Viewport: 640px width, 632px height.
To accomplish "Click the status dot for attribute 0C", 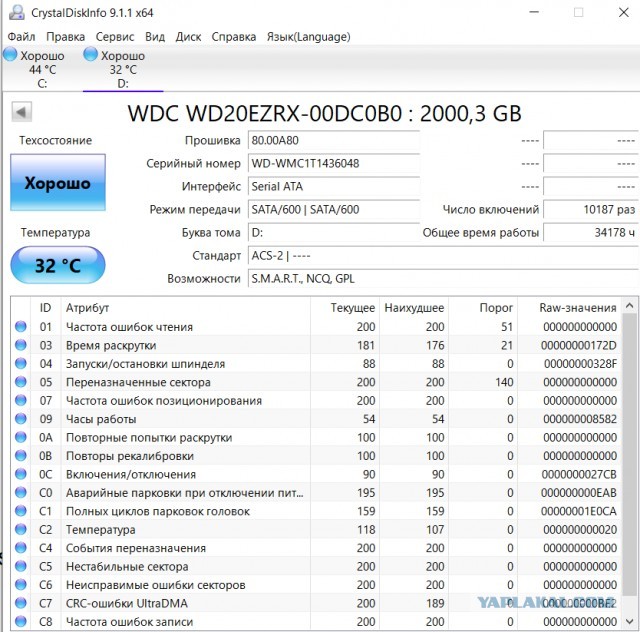I will click(x=21, y=474).
